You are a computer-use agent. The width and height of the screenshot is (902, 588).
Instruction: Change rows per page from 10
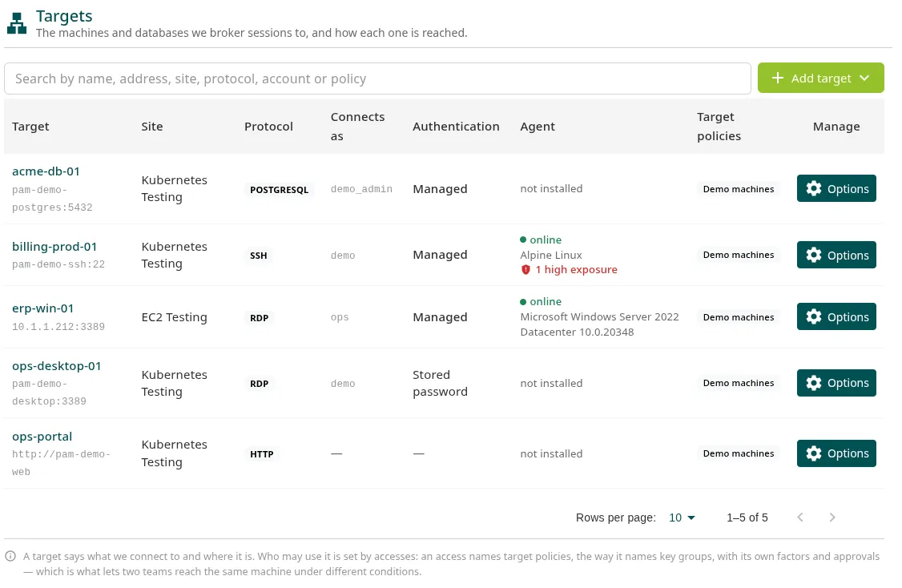click(682, 518)
